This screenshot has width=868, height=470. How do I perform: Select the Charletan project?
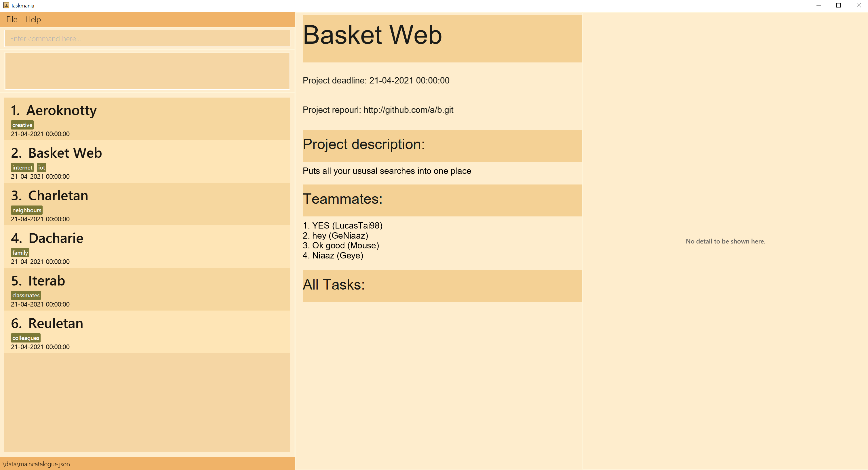click(147, 204)
